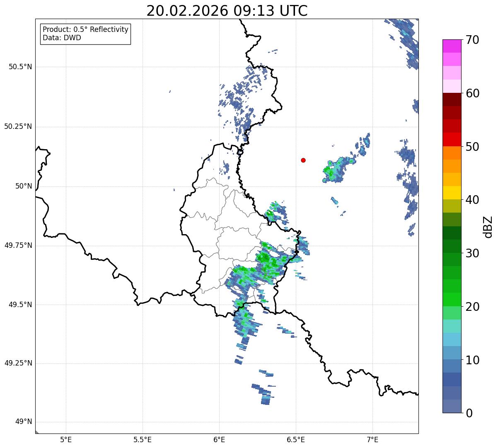This screenshot has height=448, width=498.
Task: Click the 50.25°N latitude label
Action: [18, 126]
